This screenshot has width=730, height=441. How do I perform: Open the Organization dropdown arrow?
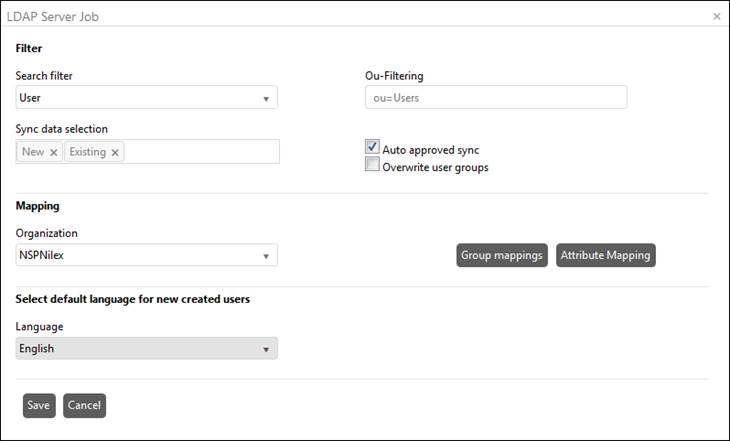point(266,256)
